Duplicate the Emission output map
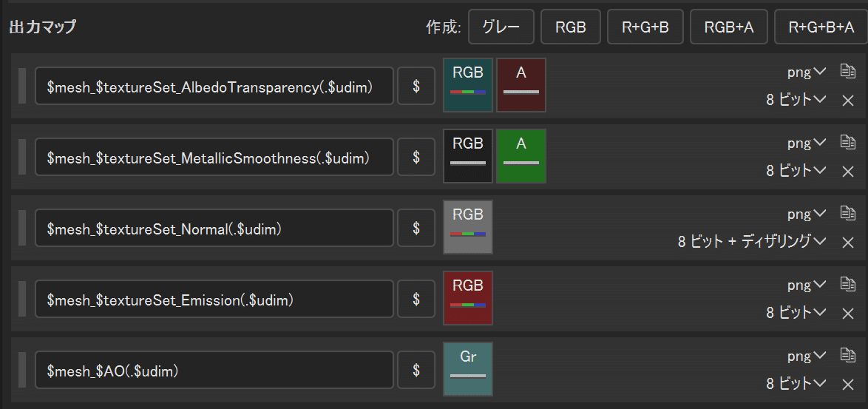 847,283
